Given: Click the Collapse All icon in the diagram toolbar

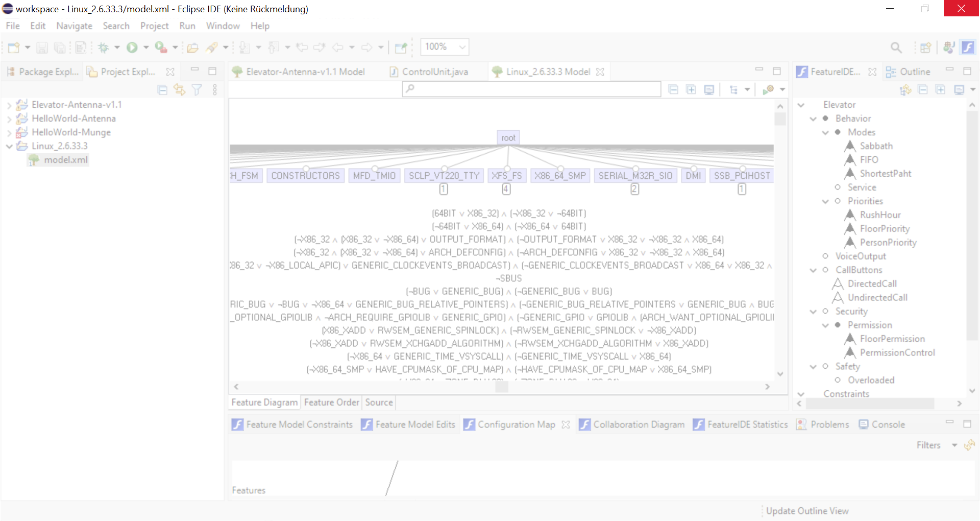Looking at the screenshot, I should [x=673, y=89].
